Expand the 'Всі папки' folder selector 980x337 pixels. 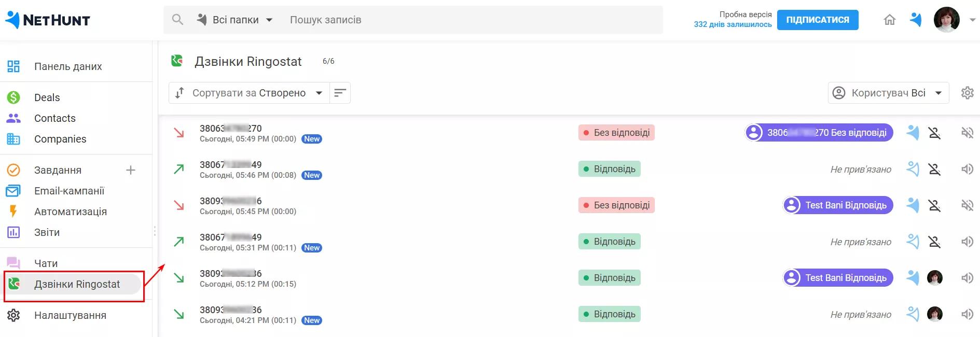[235, 20]
